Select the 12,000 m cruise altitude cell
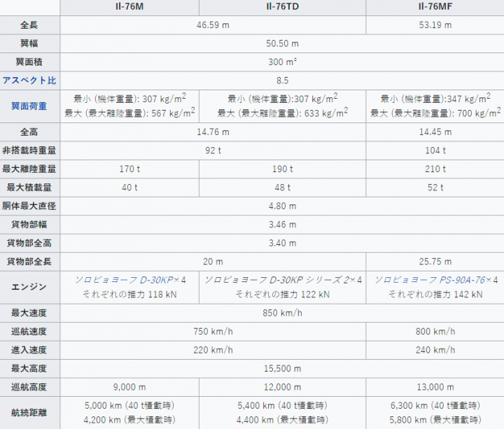This screenshot has height=429, width=504. point(283,387)
